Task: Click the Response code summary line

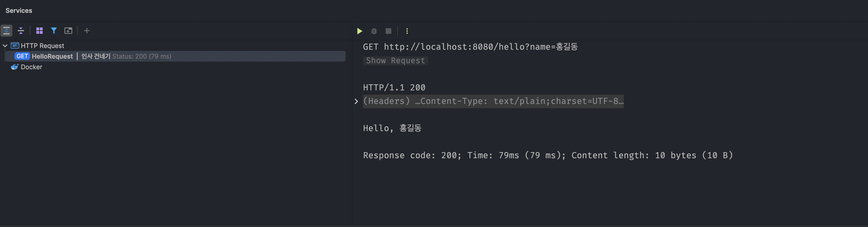Action: [548, 155]
